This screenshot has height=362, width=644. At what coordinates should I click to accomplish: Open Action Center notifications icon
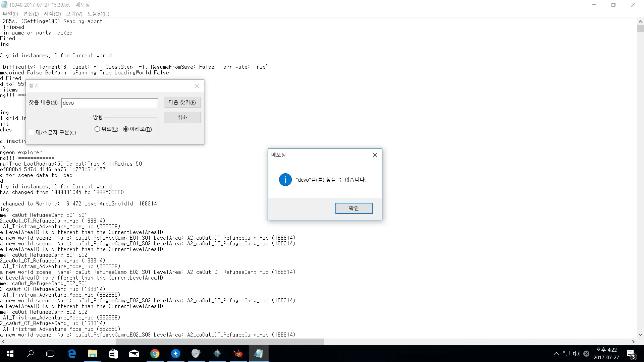coord(631,354)
